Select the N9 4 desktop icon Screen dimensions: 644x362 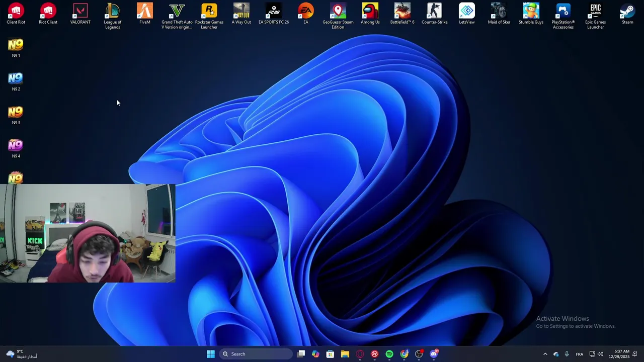tap(16, 148)
